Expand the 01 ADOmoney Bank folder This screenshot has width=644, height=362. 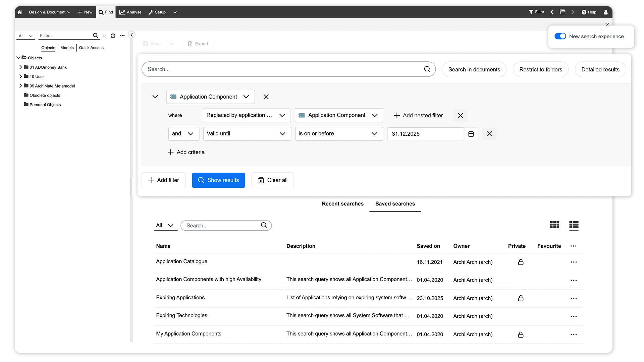click(x=21, y=67)
